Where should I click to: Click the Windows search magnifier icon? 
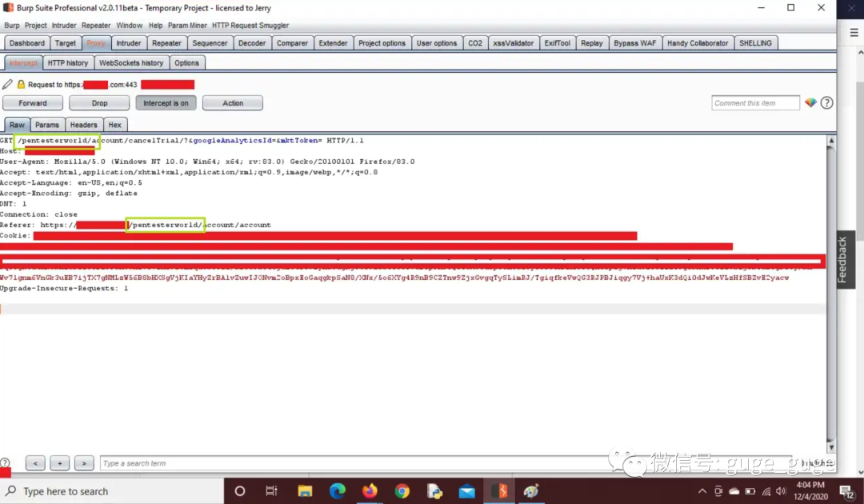(x=10, y=490)
